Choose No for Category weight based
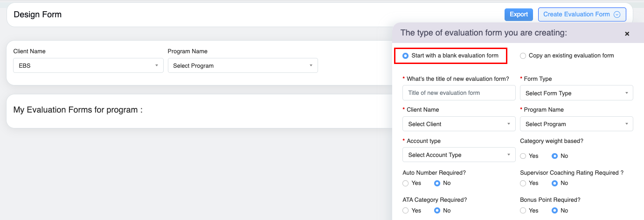Image resolution: width=644 pixels, height=220 pixels. click(555, 156)
